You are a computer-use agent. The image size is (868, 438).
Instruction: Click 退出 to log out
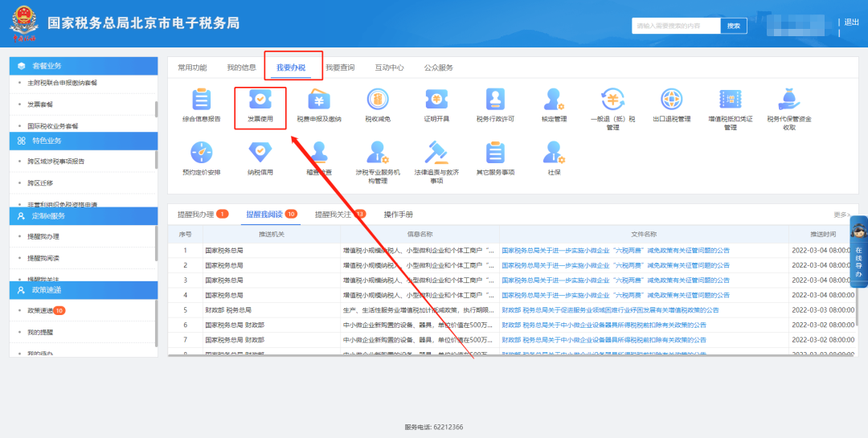[x=852, y=23]
